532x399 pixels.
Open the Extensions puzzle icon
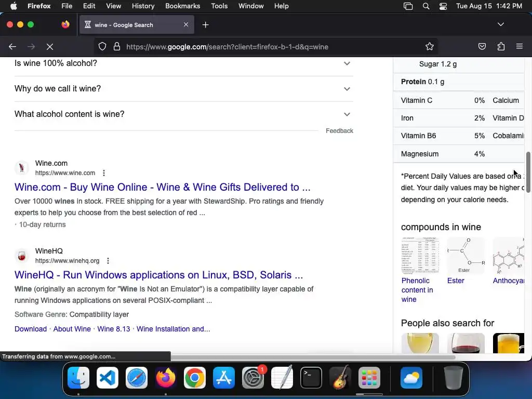[501, 47]
